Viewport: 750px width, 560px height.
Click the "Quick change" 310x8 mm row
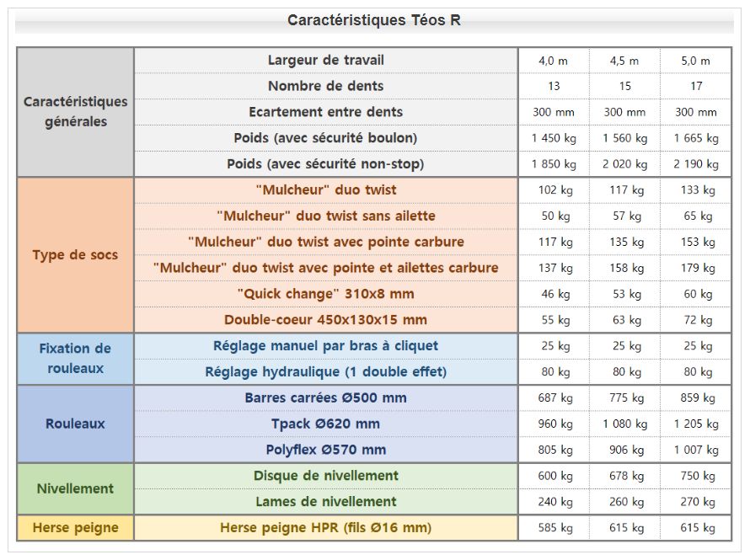point(326,294)
